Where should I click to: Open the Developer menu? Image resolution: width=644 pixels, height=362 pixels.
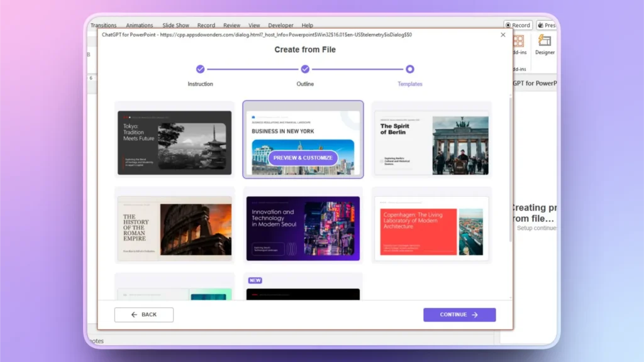(x=280, y=25)
